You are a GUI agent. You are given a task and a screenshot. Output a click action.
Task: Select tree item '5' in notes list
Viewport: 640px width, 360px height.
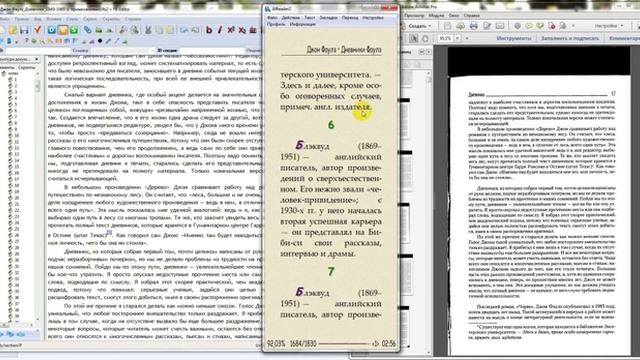tap(15, 104)
